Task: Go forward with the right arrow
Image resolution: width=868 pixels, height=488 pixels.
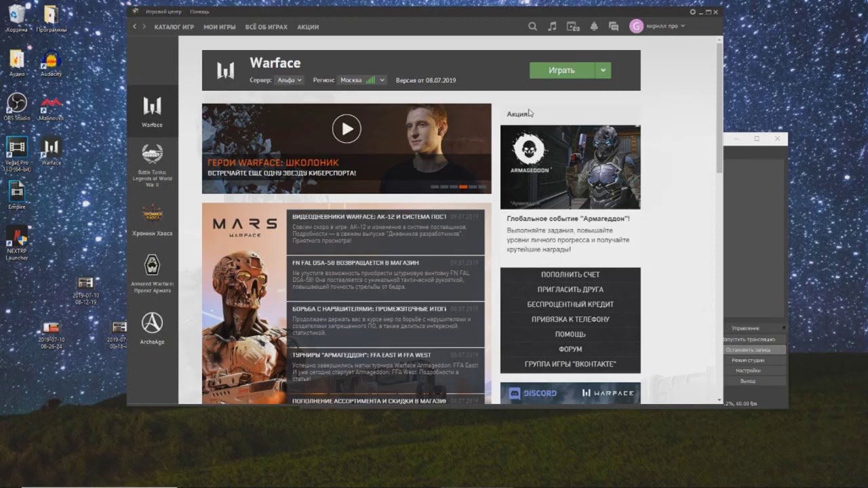Action: tap(144, 26)
